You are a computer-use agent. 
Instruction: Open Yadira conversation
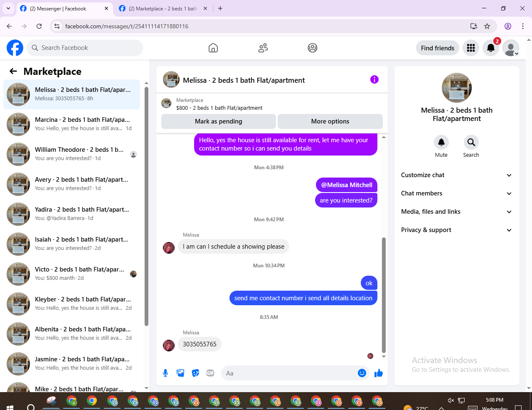tap(71, 214)
